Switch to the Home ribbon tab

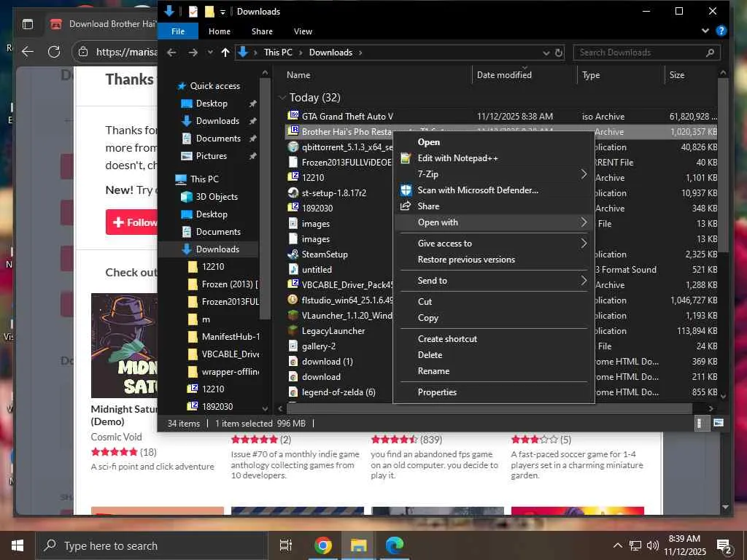(219, 31)
